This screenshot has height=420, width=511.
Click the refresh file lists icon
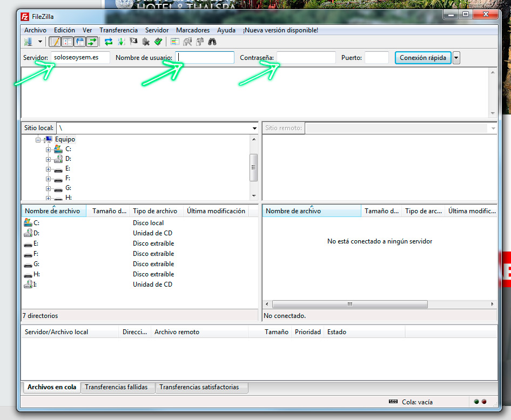pyautogui.click(x=109, y=42)
